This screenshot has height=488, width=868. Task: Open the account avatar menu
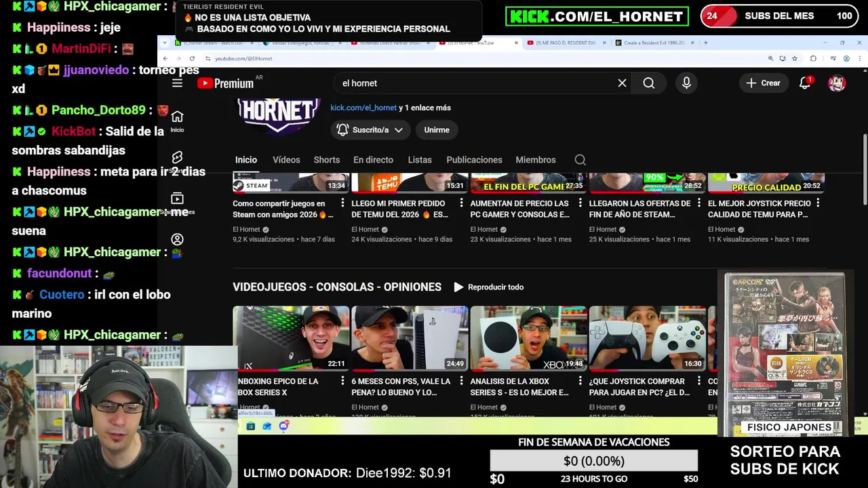click(837, 83)
